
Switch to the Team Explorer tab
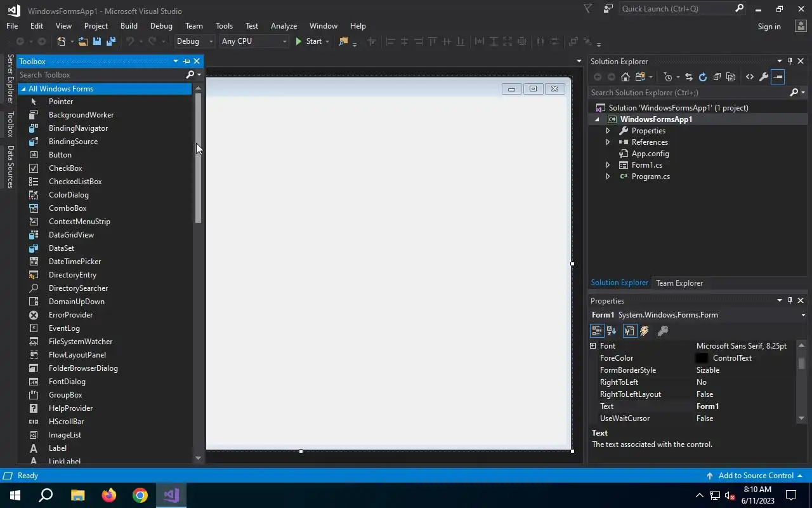coord(679,283)
